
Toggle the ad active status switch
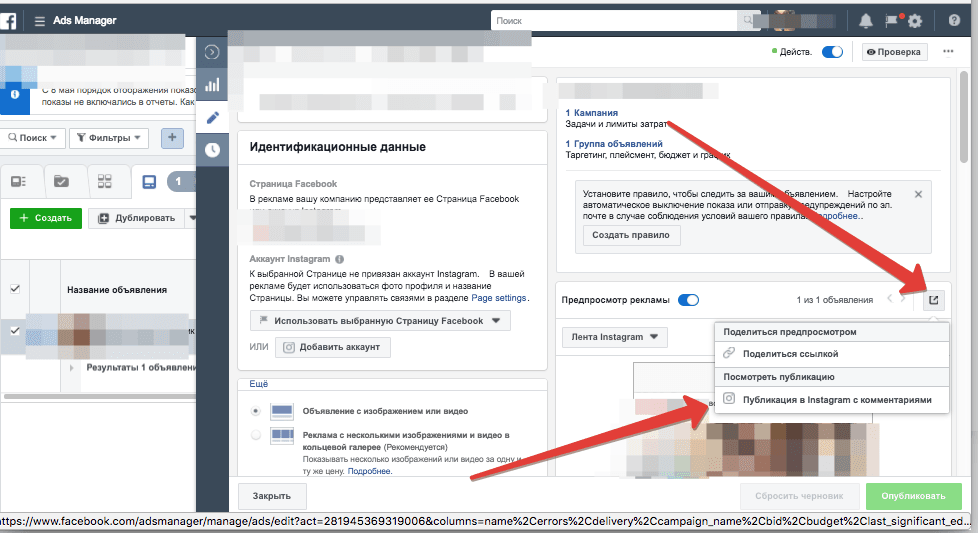832,52
